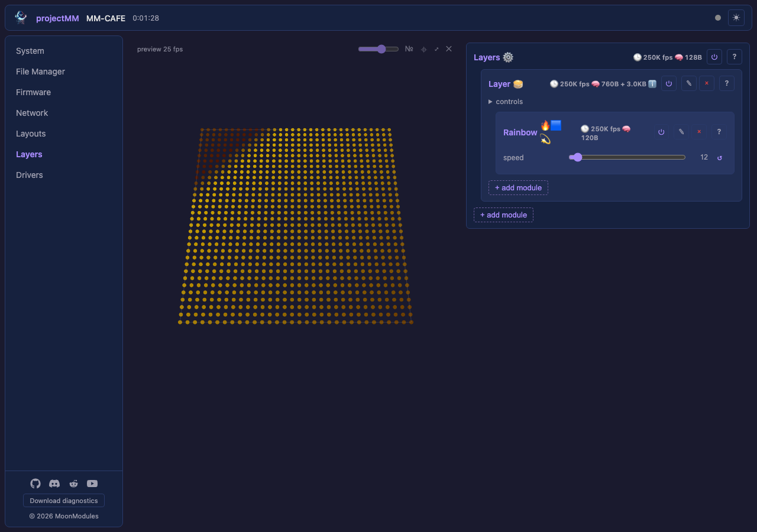Click the gray connection status dot
The width and height of the screenshot is (757, 532).
point(718,18)
